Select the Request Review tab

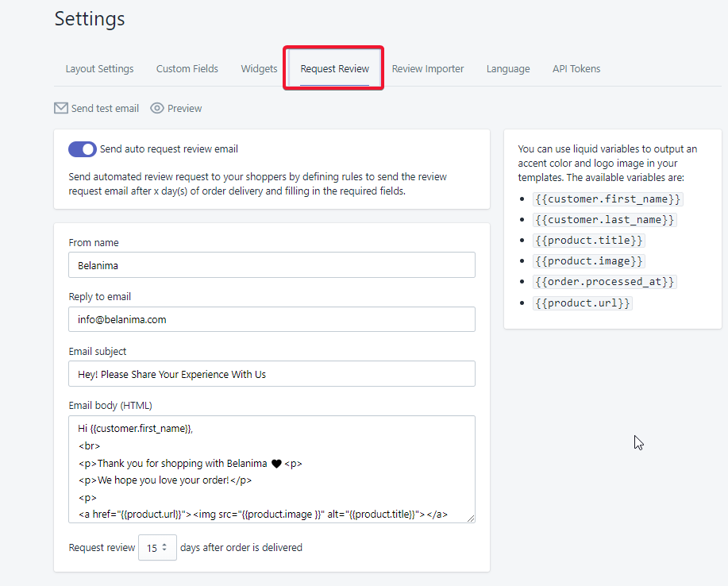tap(334, 69)
